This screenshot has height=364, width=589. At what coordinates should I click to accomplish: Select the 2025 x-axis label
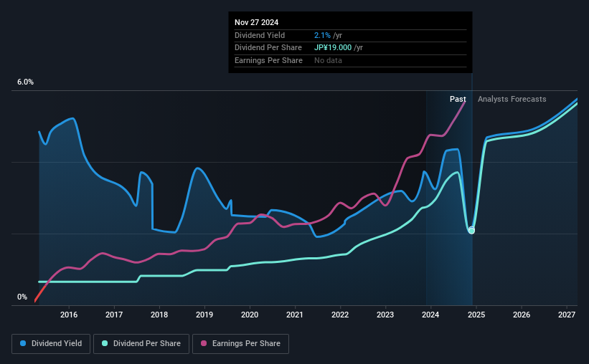(x=476, y=315)
